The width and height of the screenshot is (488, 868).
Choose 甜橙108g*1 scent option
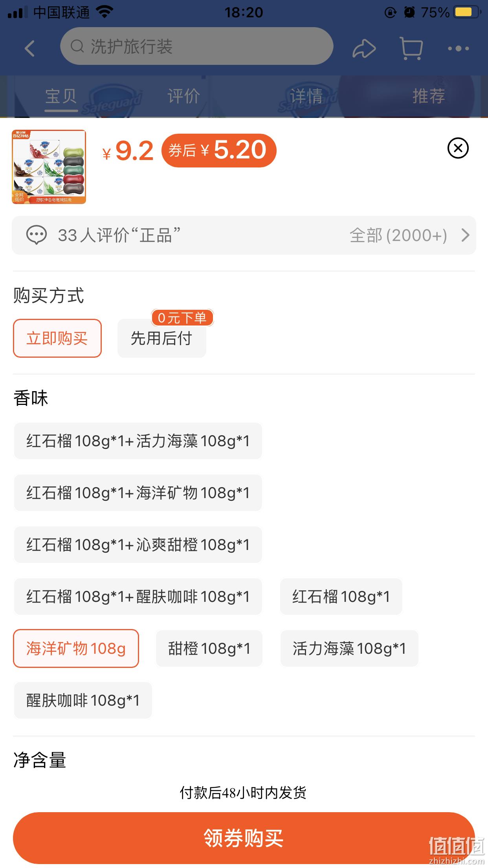coord(209,648)
